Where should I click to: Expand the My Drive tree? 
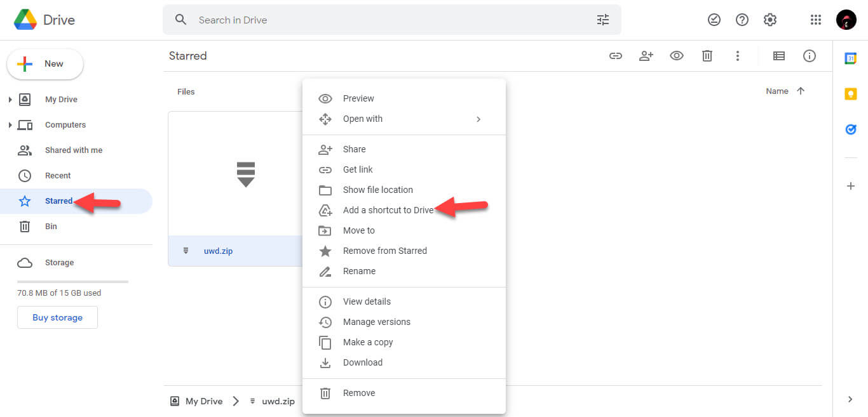pos(10,100)
